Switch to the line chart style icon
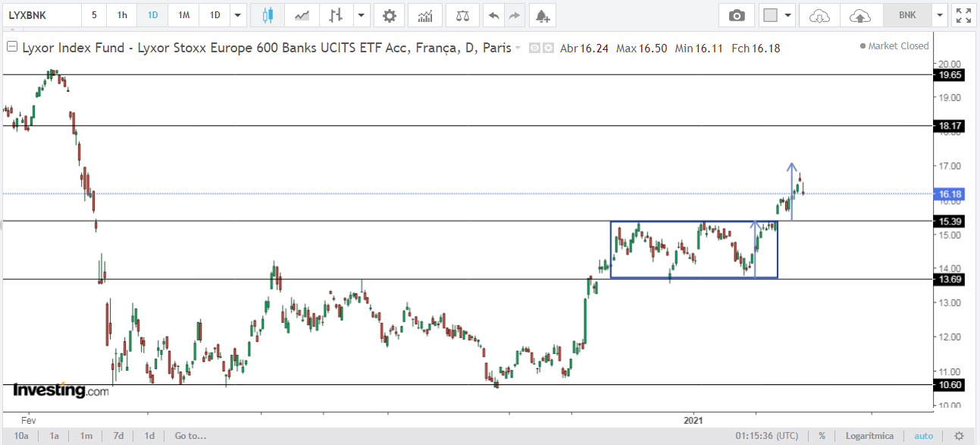The height and width of the screenshot is (445, 980). pos(302,15)
